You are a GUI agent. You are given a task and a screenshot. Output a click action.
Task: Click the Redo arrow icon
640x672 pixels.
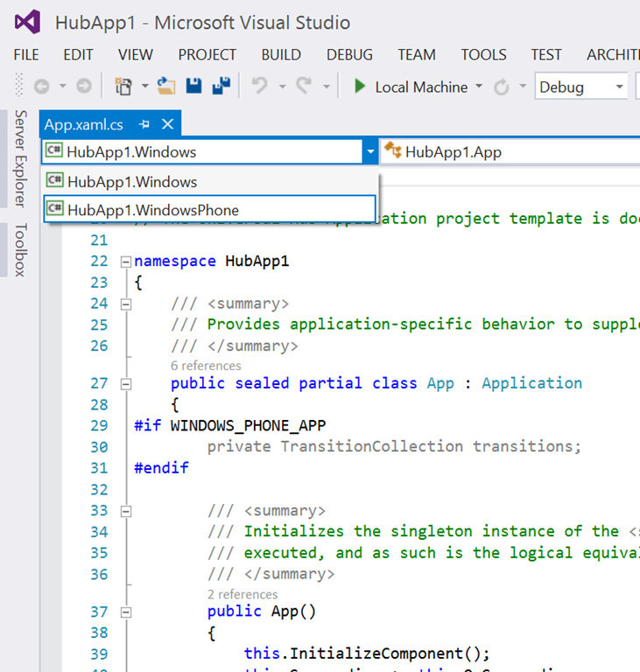(304, 86)
